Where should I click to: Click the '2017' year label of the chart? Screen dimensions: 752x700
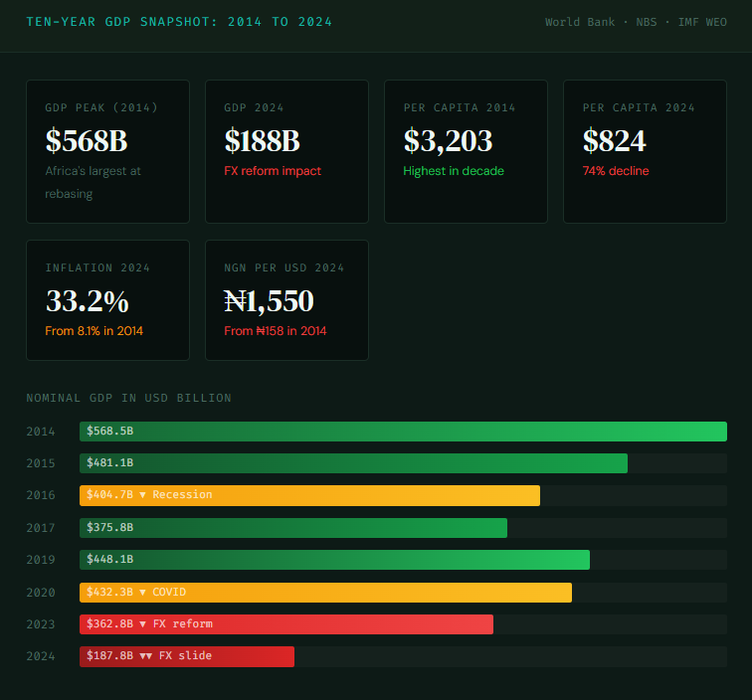coord(41,527)
